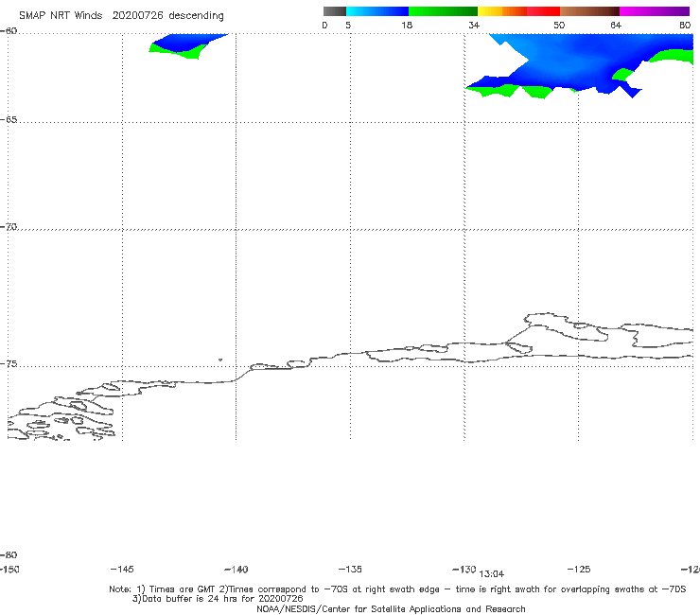
Task: Click the green segment of the color bar
Action: click(443, 11)
